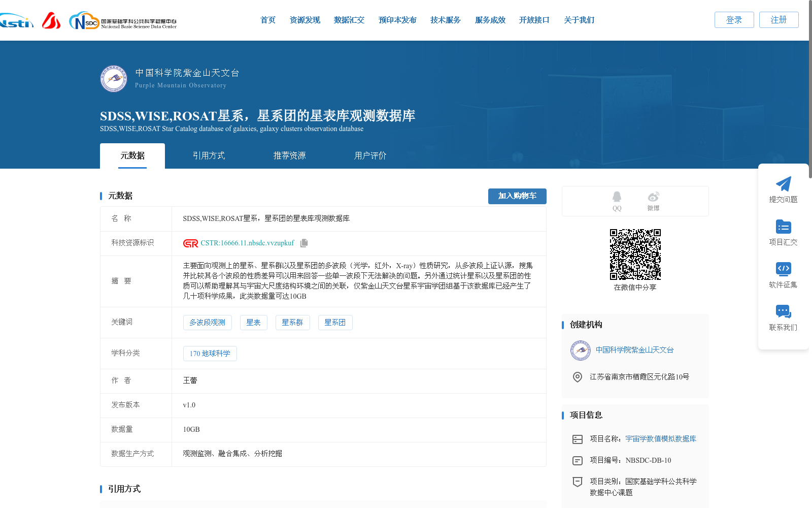Click the CSTR red logo icon
The image size is (812, 508).
[190, 243]
